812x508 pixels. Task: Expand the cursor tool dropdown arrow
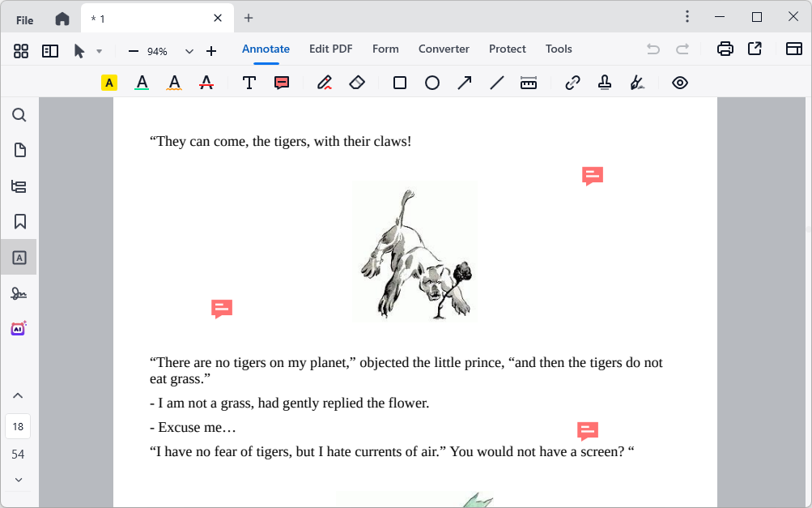point(99,51)
